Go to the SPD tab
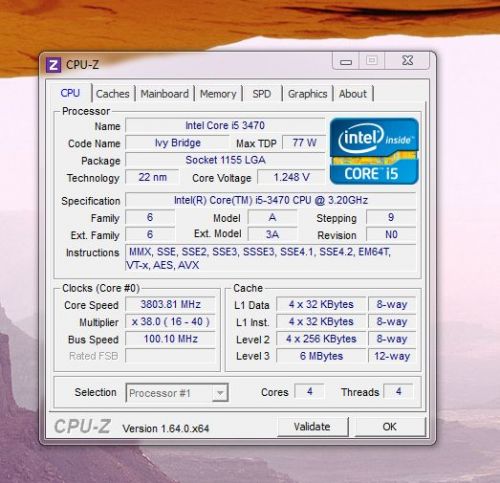Viewport: 500px width, 483px height. tap(262, 94)
